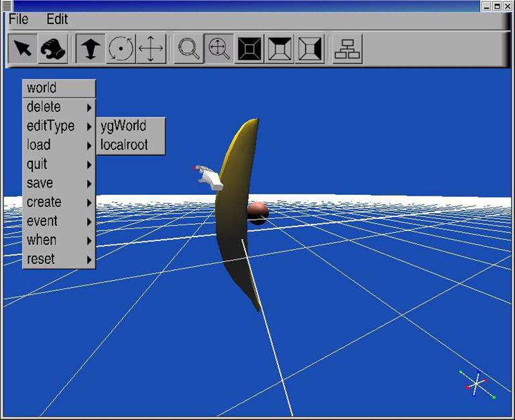Select the rotate circle tool
This screenshot has width=515, height=420.
pos(121,48)
